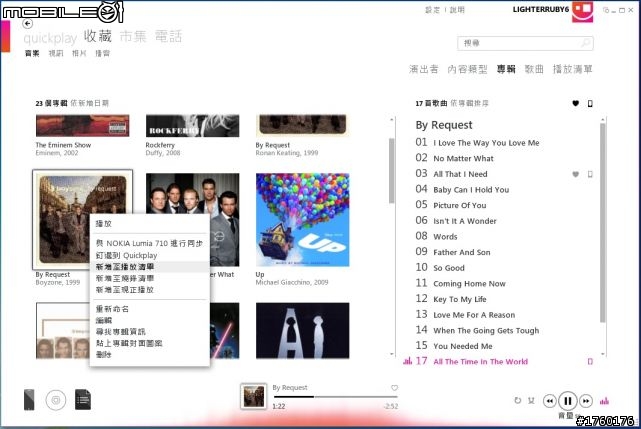Click phone sync icon on All That I Need row

590,174
